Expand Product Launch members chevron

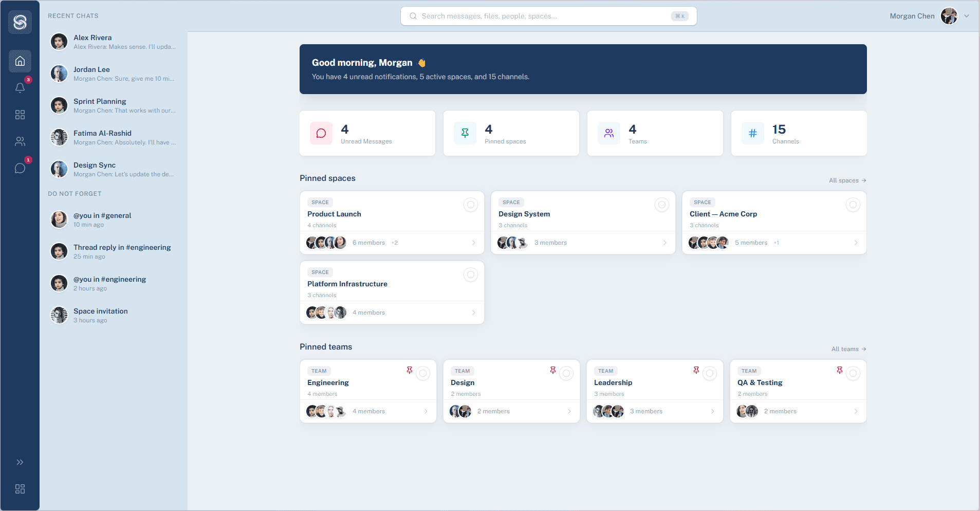474,243
